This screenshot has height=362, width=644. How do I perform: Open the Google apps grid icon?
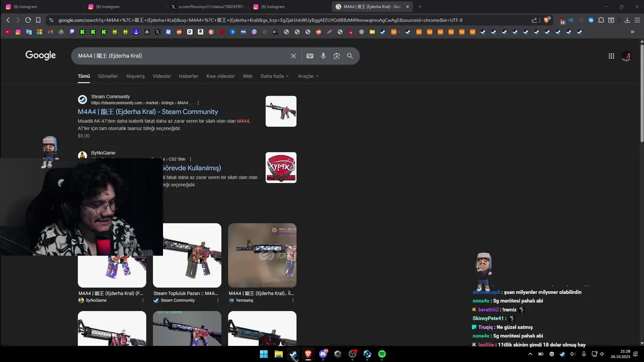click(x=611, y=56)
